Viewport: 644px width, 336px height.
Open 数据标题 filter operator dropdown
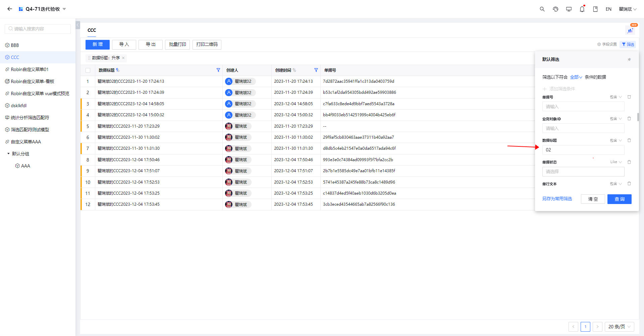[x=616, y=140]
